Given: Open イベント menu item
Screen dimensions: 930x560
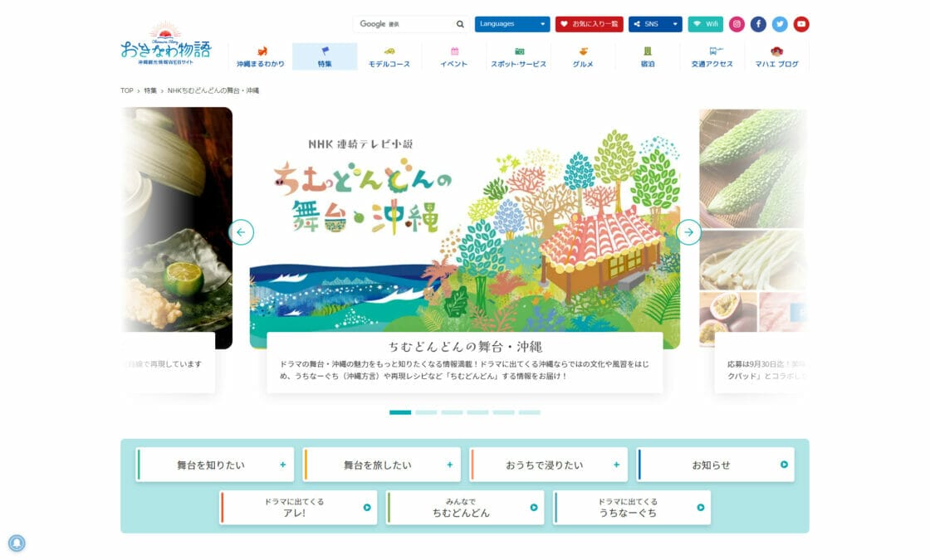Looking at the screenshot, I should pyautogui.click(x=453, y=57).
